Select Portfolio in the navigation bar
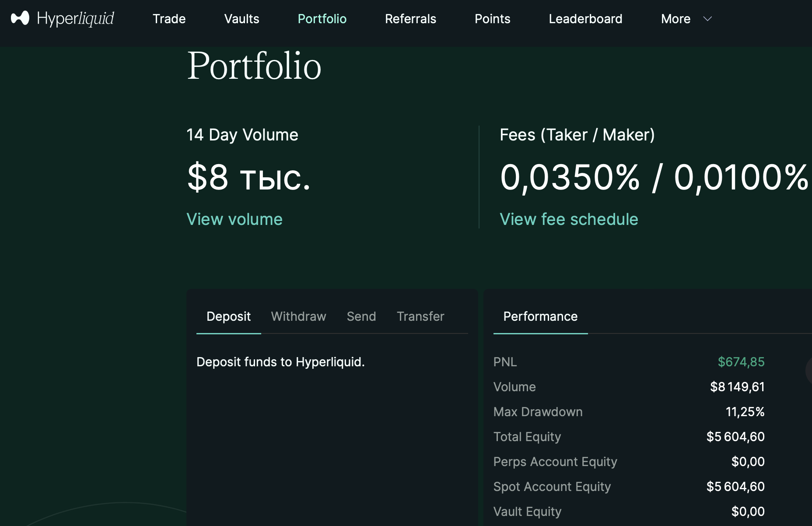This screenshot has width=812, height=526. (322, 19)
